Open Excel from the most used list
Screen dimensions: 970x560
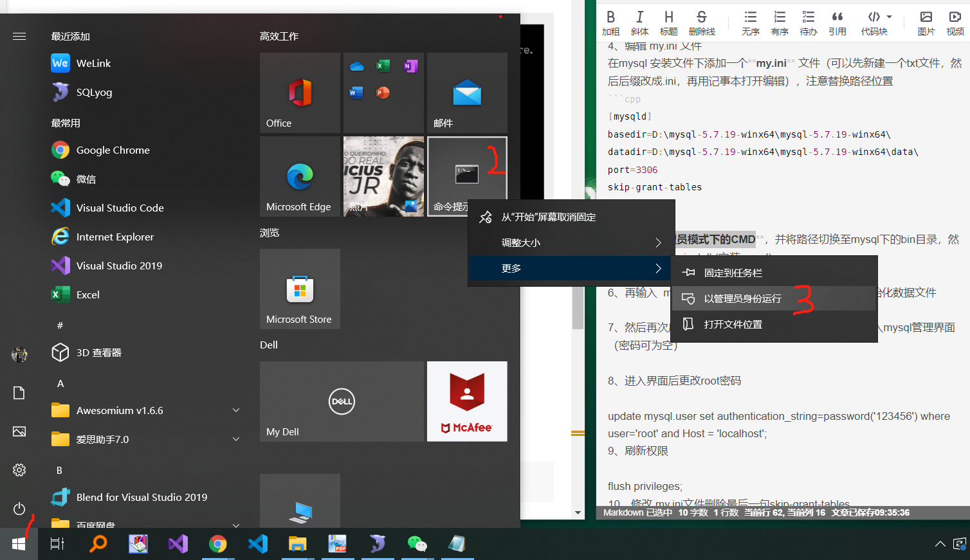click(145, 294)
